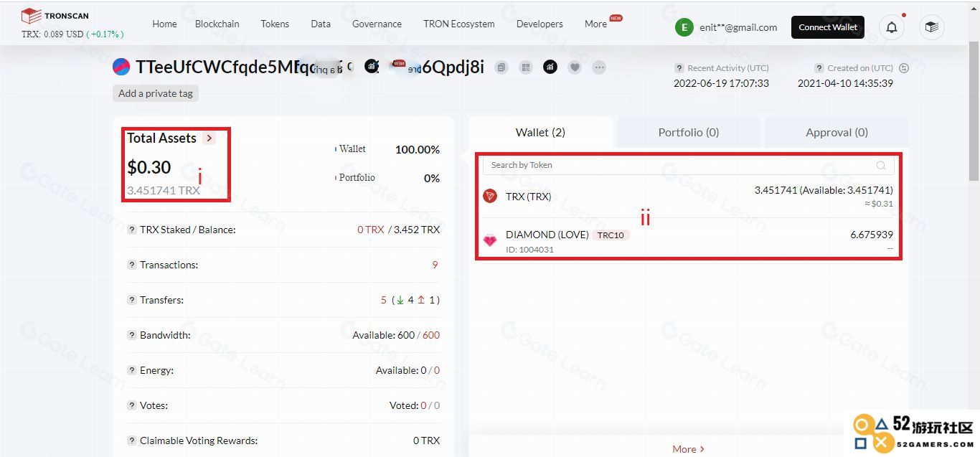Viewport: 980px width, 457px height.
Task: Click the Claimable Voting Rewards help icon
Action: click(132, 440)
